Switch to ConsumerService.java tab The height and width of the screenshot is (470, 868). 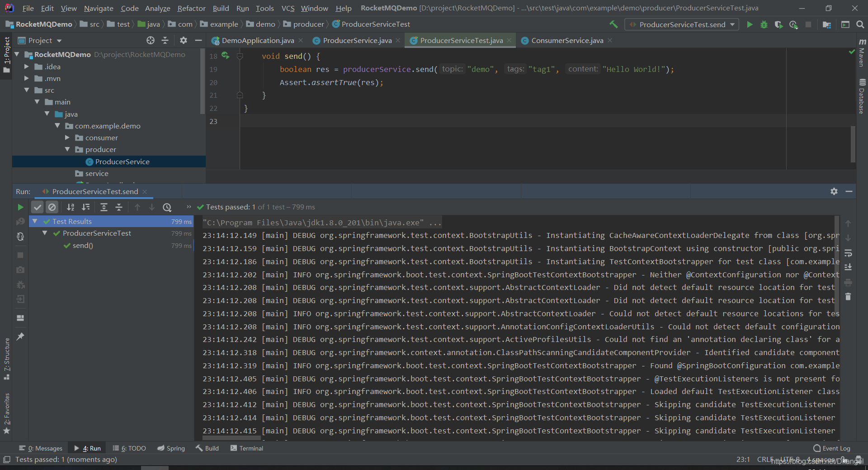click(x=567, y=40)
